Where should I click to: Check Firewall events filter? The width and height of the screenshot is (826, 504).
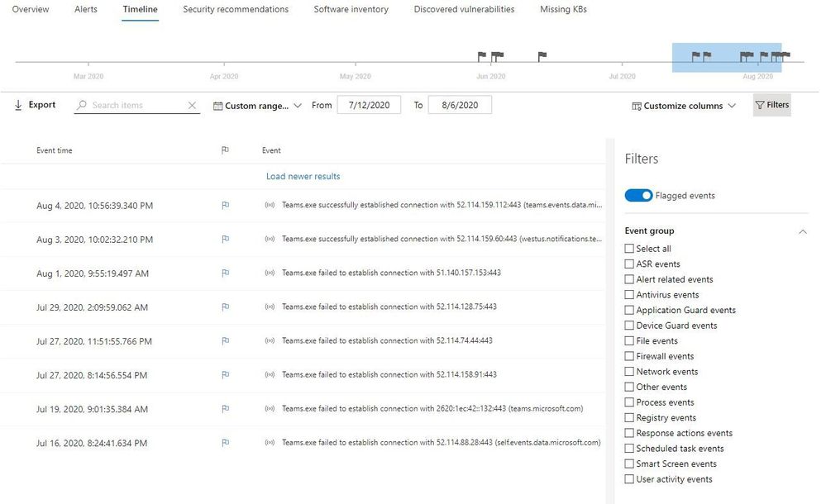(x=629, y=356)
